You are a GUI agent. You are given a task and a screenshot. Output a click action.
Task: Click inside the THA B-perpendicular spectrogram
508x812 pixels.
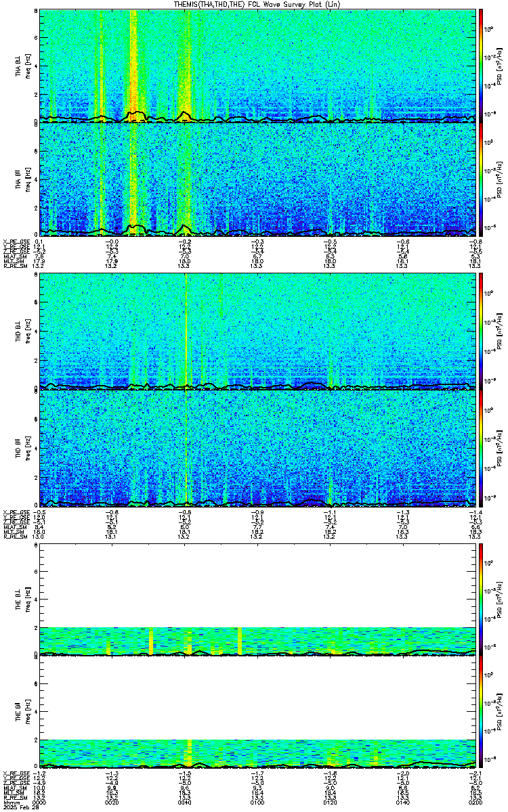coord(257,66)
